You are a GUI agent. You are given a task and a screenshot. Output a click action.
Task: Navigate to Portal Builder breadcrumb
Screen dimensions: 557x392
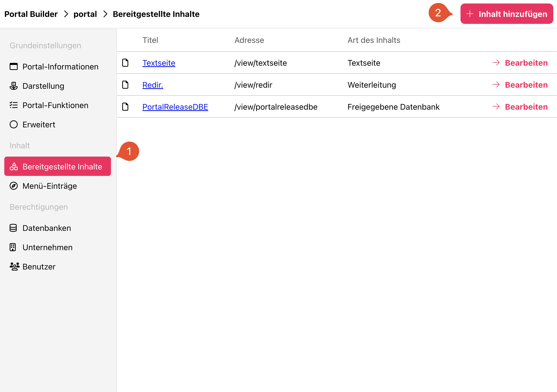(31, 14)
